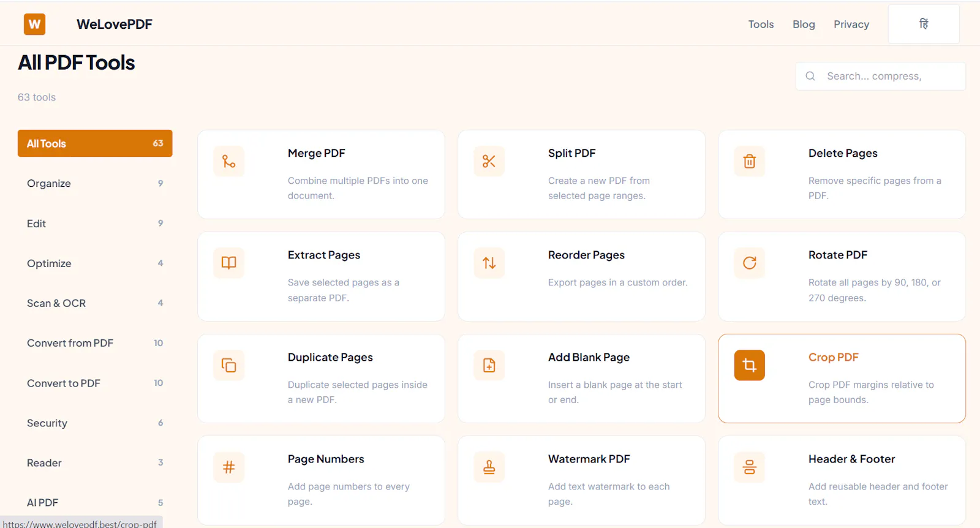980x528 pixels.
Task: Filter by AI PDF category
Action: pos(95,503)
